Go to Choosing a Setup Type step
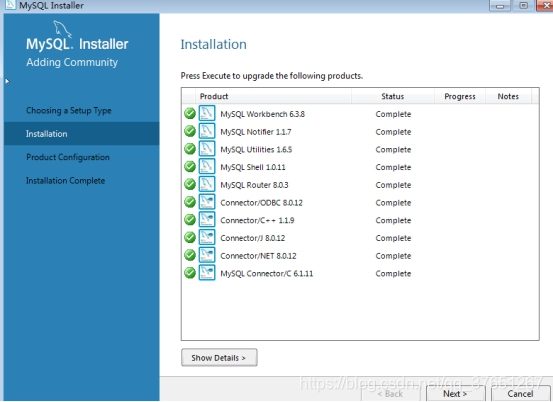This screenshot has width=553, height=402. [x=69, y=110]
